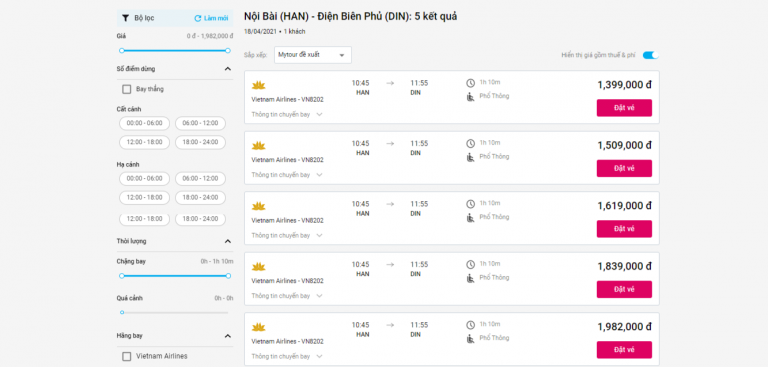Tick the Vietnam Airlines airline checkbox
The image size is (768, 367).
pos(127,357)
